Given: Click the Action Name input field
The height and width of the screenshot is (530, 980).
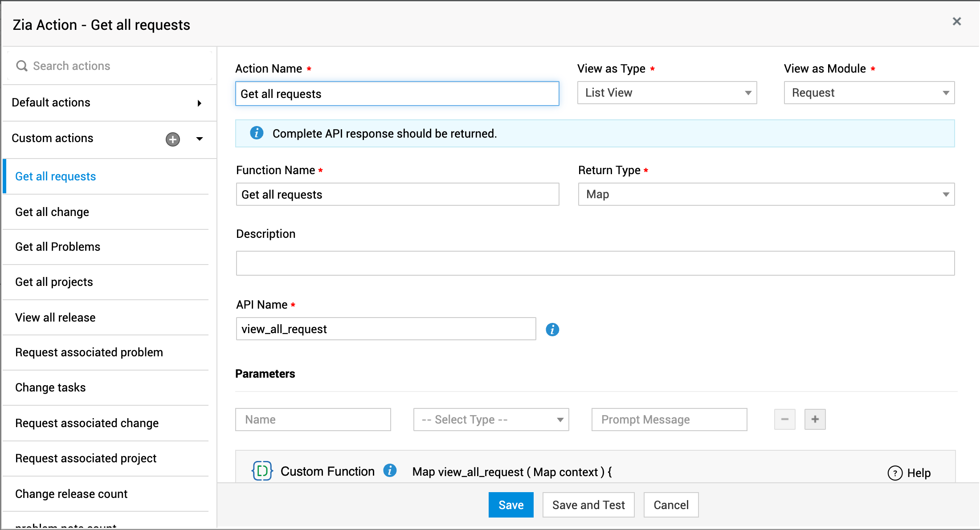Looking at the screenshot, I should pyautogui.click(x=397, y=94).
